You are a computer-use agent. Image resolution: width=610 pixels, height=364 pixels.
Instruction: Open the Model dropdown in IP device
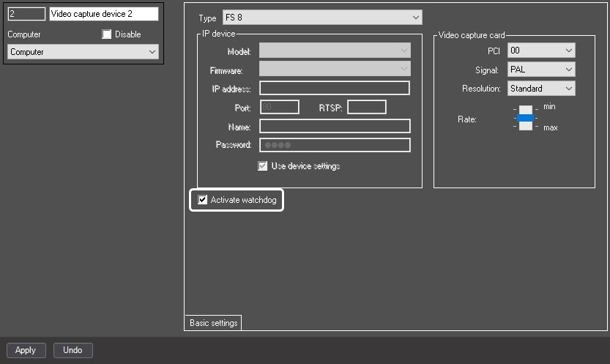335,51
